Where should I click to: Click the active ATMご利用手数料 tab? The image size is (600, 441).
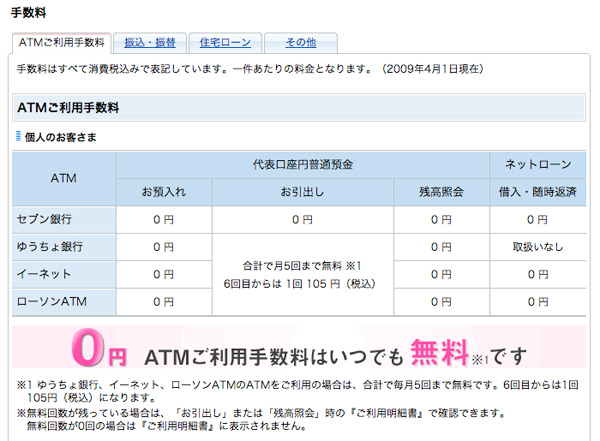61,42
